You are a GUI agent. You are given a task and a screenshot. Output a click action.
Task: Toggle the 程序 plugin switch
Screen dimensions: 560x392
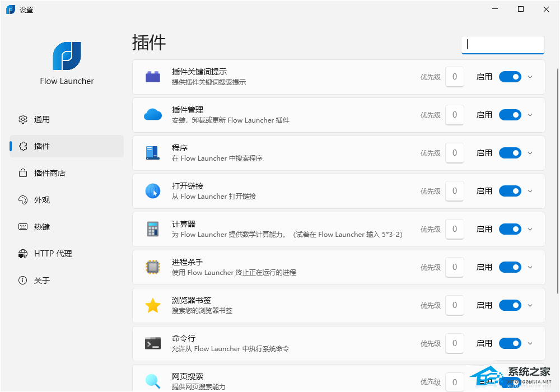click(x=510, y=153)
